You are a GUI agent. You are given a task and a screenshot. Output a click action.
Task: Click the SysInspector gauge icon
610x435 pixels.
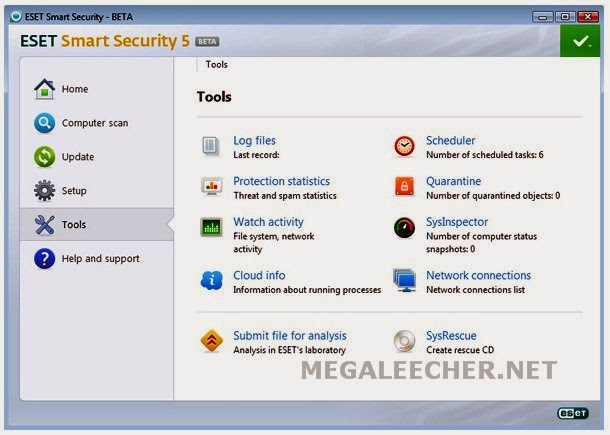click(x=404, y=228)
